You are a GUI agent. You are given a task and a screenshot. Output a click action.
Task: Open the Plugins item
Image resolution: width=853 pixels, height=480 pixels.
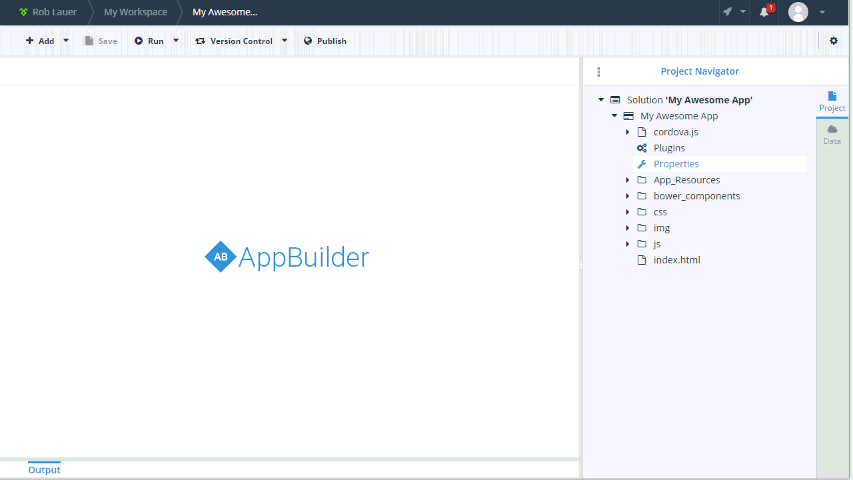click(669, 148)
